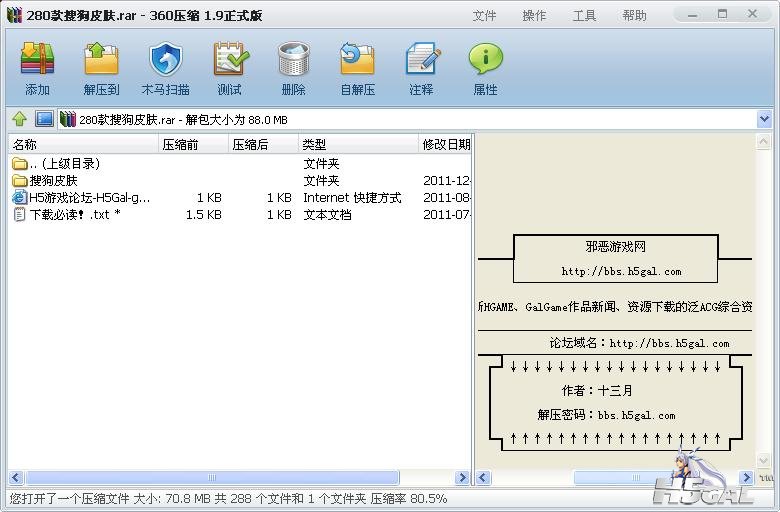780x512 pixels.
Task: Click the 解压到 (Extract to) icon
Action: click(101, 59)
